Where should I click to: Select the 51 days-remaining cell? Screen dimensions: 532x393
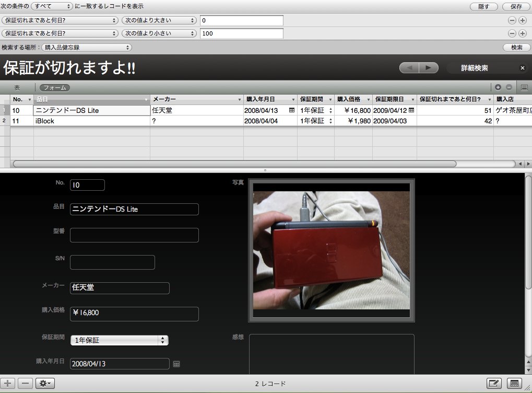(455, 110)
